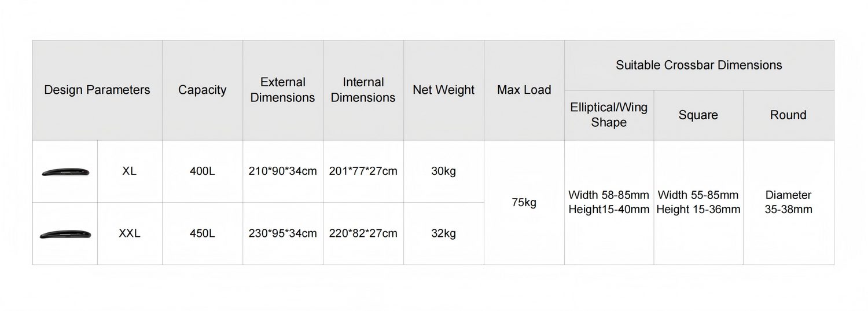This screenshot has height=311, width=868.
Task: Select the 210*90*34cm external dimensions cell
Action: click(283, 171)
